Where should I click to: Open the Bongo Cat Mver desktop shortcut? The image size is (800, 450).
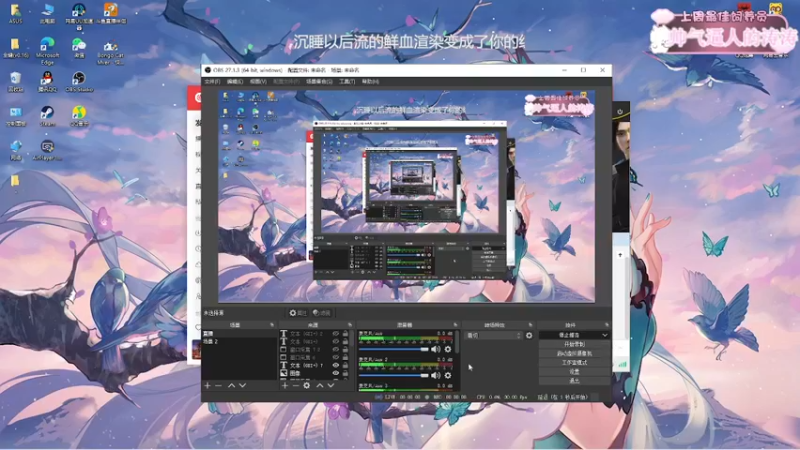[110, 51]
